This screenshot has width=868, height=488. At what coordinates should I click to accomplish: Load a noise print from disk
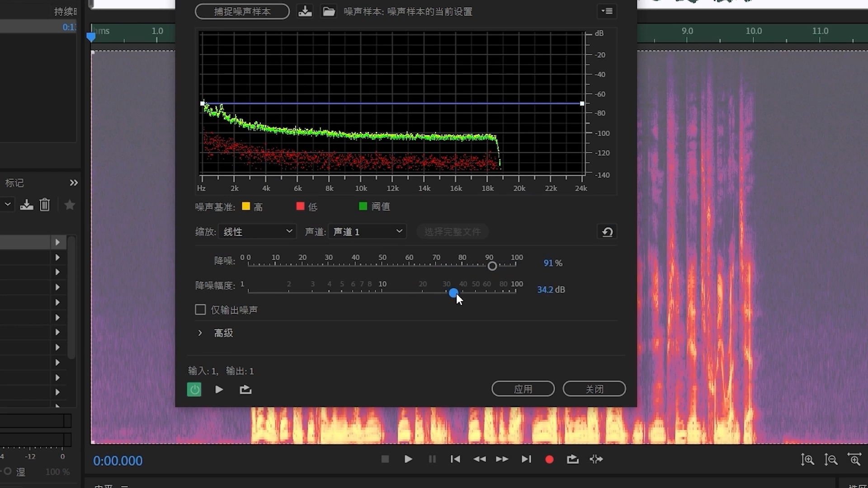click(329, 11)
